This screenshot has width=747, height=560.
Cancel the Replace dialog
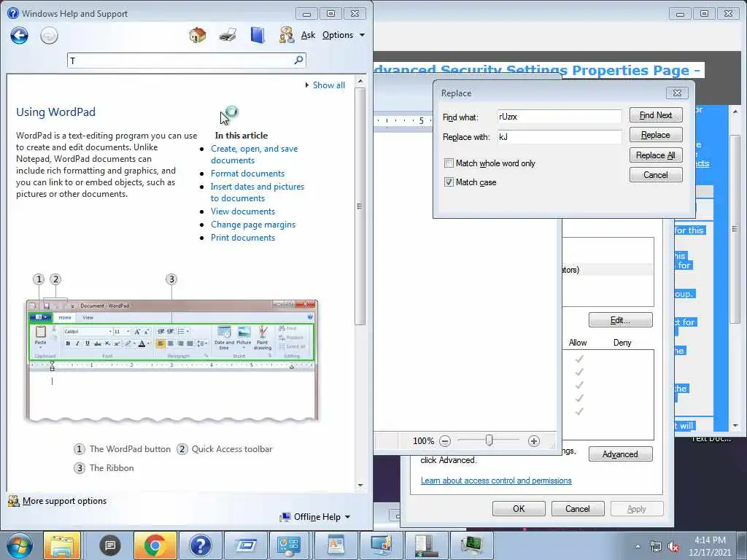point(656,175)
